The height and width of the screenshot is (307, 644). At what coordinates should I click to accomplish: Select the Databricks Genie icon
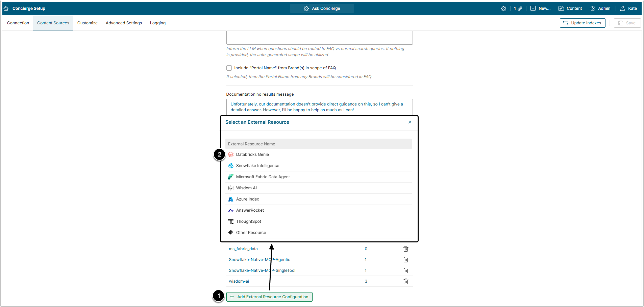(x=231, y=155)
